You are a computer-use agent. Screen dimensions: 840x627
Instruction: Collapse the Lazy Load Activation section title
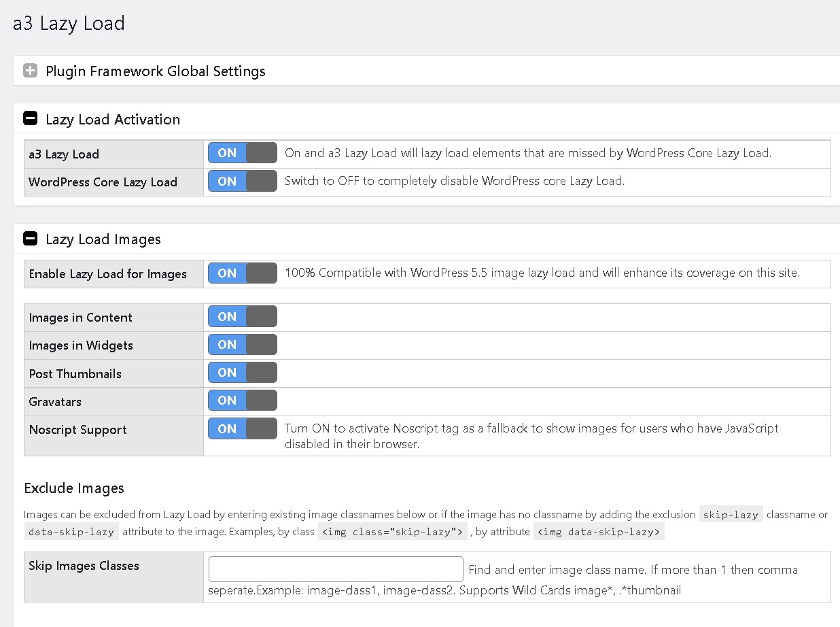(113, 120)
